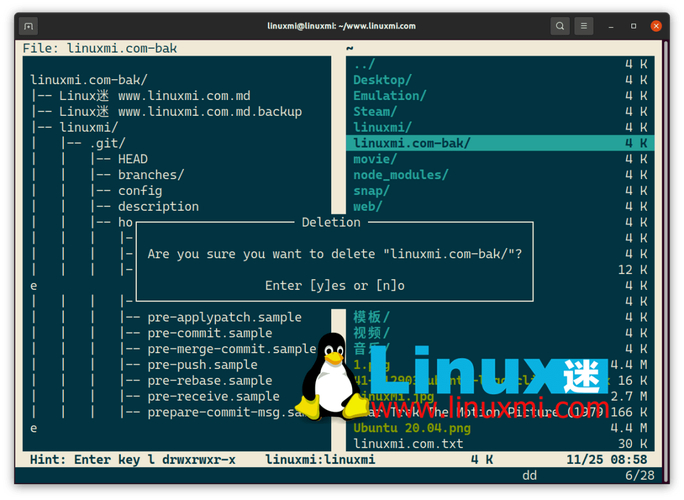
Task: Select the movie/ directory
Action: tap(500, 159)
